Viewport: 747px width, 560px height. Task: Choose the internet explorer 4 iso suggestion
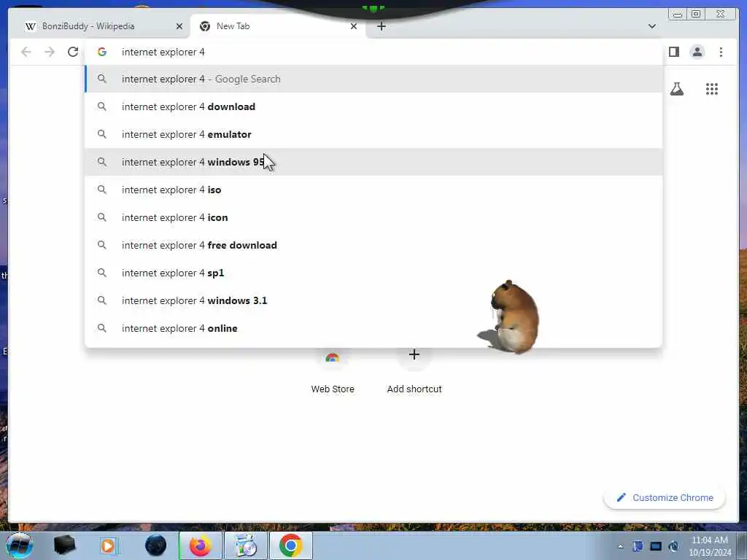click(373, 190)
